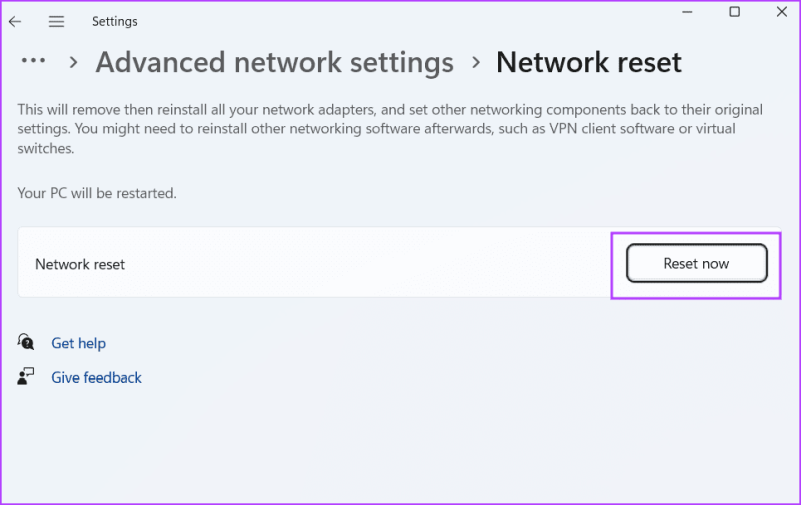This screenshot has height=505, width=801.
Task: Go back to Advanced network settings breadcrumb
Action: click(x=274, y=62)
